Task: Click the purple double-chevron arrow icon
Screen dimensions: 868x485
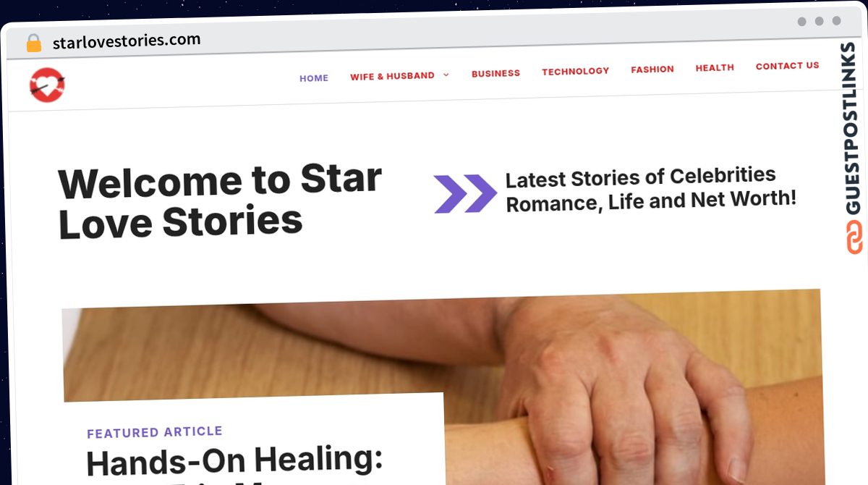Action: point(465,193)
